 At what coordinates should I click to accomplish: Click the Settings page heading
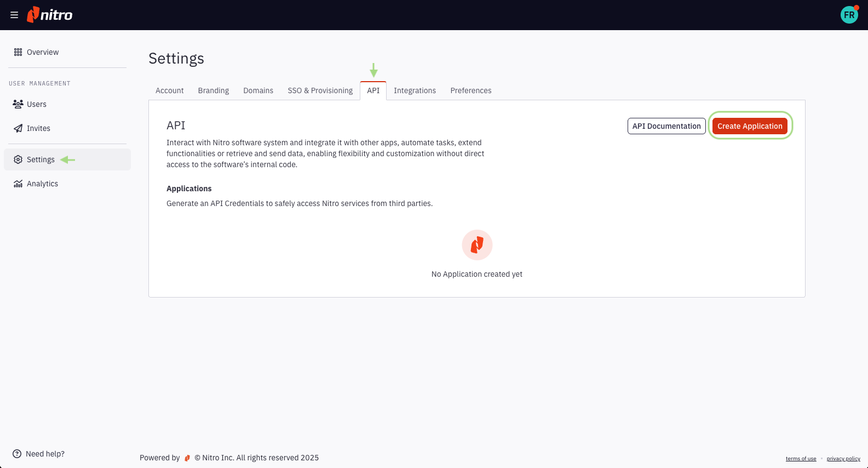click(x=176, y=59)
